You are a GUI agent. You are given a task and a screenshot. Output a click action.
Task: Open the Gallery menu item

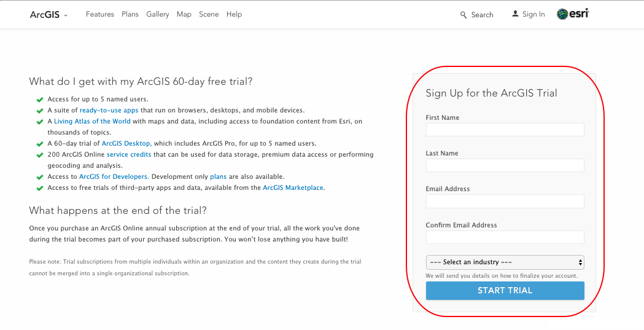point(158,14)
